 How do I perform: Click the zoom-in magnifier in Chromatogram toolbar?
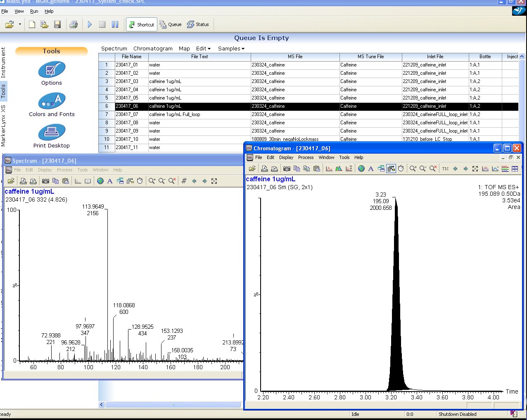pos(413,169)
